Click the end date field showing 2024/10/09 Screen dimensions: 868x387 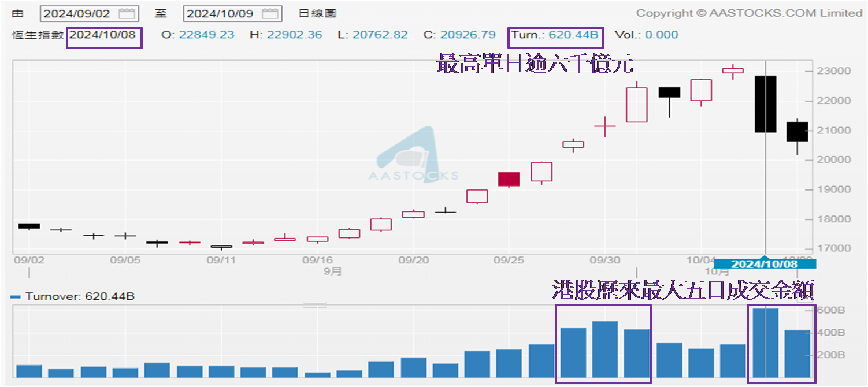(221, 13)
